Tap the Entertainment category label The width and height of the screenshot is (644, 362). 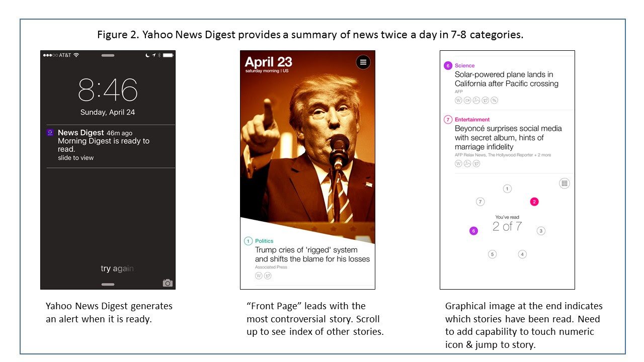[x=472, y=120]
